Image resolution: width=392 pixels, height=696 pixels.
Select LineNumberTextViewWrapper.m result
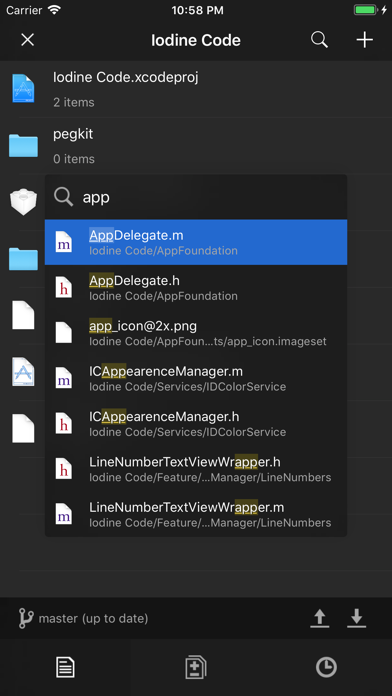[196, 514]
